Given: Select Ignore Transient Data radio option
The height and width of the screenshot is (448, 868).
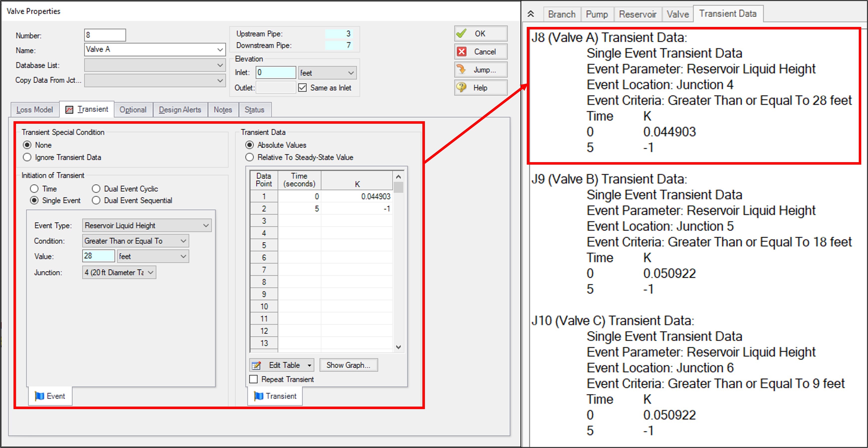Looking at the screenshot, I should (x=27, y=157).
